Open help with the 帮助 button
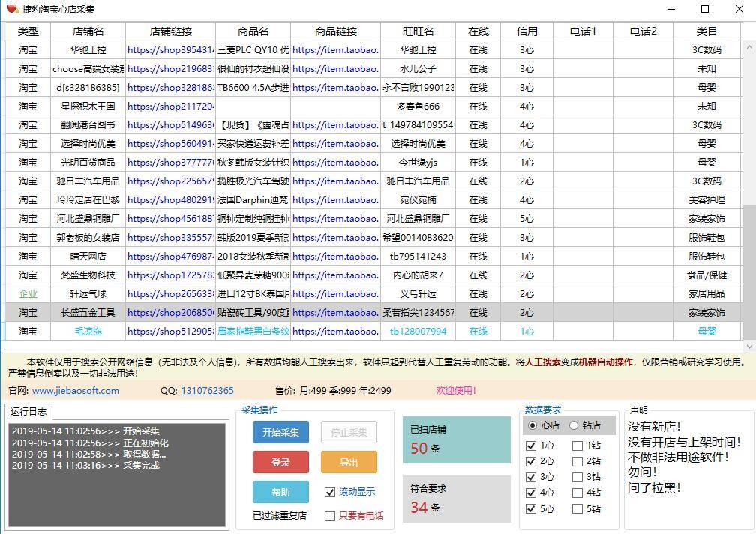 point(280,492)
